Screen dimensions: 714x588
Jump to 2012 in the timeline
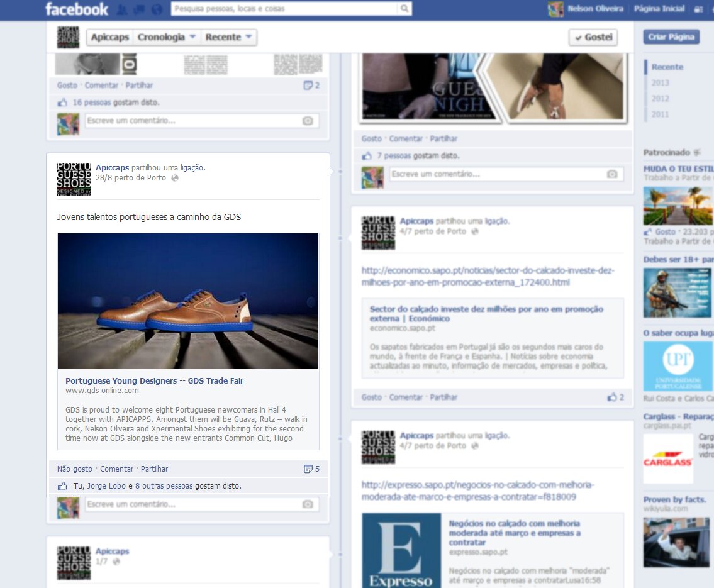660,98
